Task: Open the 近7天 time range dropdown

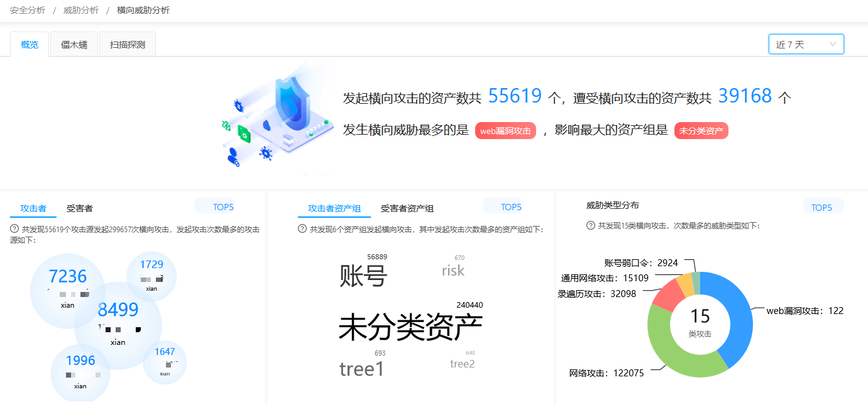Action: pos(805,43)
